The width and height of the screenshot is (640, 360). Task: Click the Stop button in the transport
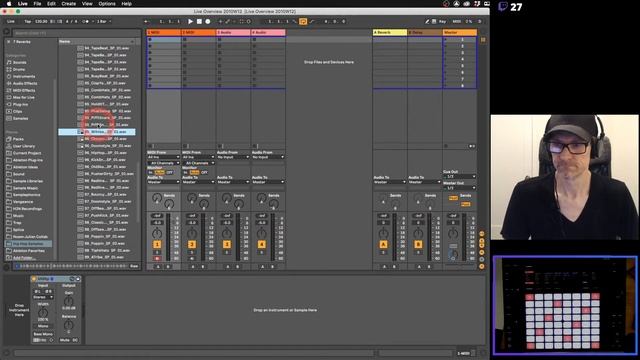coord(199,21)
